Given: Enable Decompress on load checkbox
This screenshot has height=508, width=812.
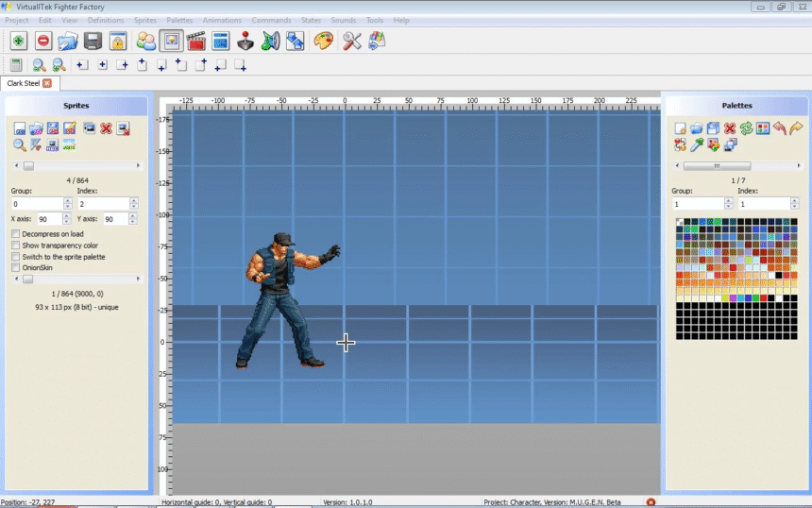Looking at the screenshot, I should 15,234.
